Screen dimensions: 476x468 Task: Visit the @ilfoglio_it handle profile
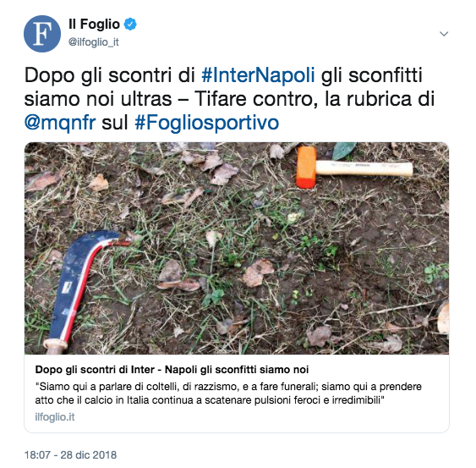pyautogui.click(x=94, y=42)
